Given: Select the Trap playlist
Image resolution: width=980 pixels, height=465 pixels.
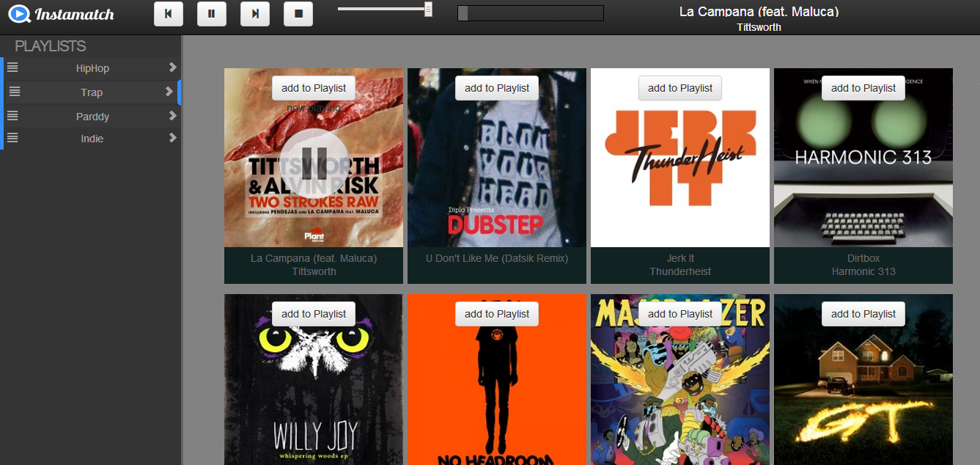Looking at the screenshot, I should 92,92.
